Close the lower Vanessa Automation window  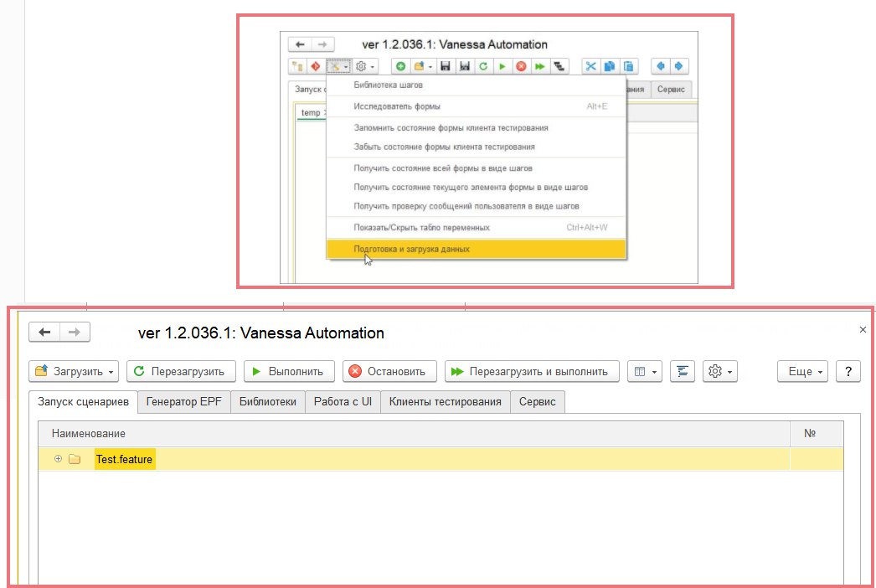863,330
